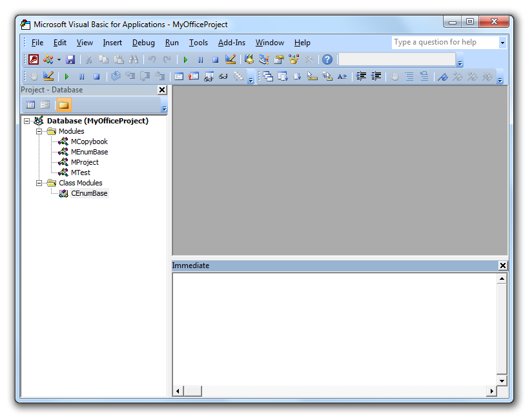
Task: Toggle breakpoint with Debug toolbar hand icon
Action: (x=34, y=76)
